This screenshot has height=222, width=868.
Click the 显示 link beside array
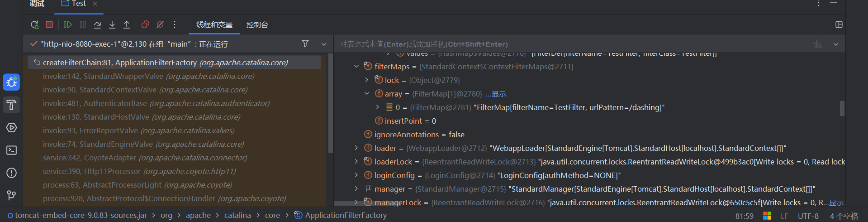click(x=499, y=94)
